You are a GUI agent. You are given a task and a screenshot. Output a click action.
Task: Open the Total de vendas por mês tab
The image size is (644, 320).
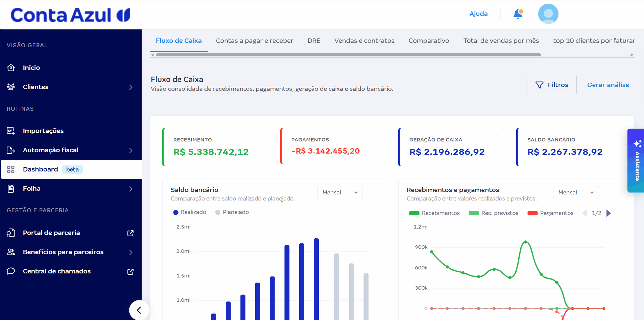click(x=501, y=41)
